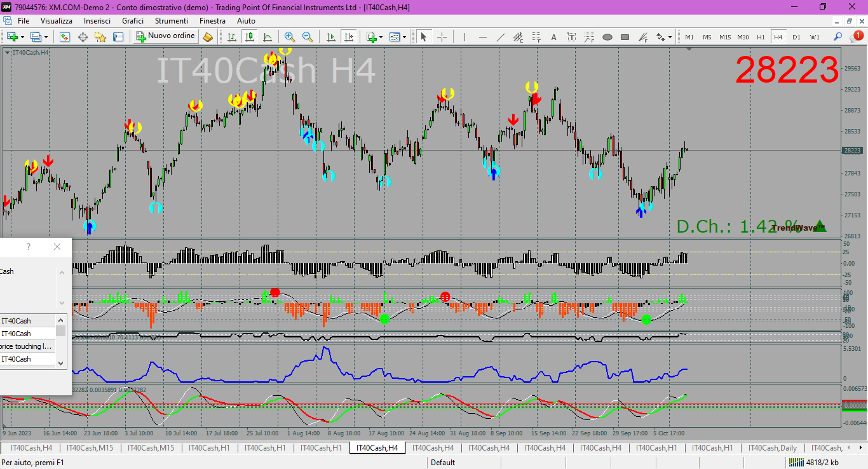Zoom out on the chart
The image size is (868, 469).
(308, 37)
